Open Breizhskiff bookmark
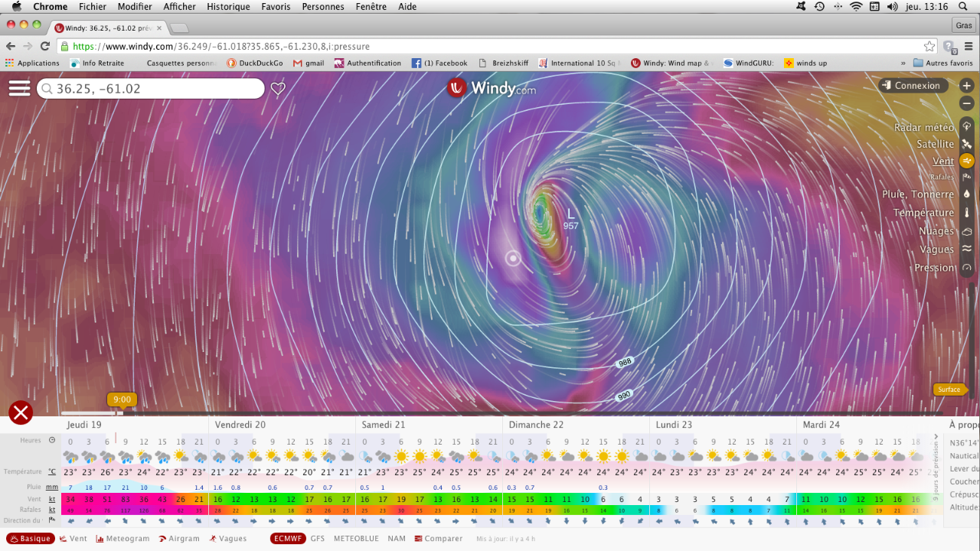The image size is (980, 551). tap(503, 63)
